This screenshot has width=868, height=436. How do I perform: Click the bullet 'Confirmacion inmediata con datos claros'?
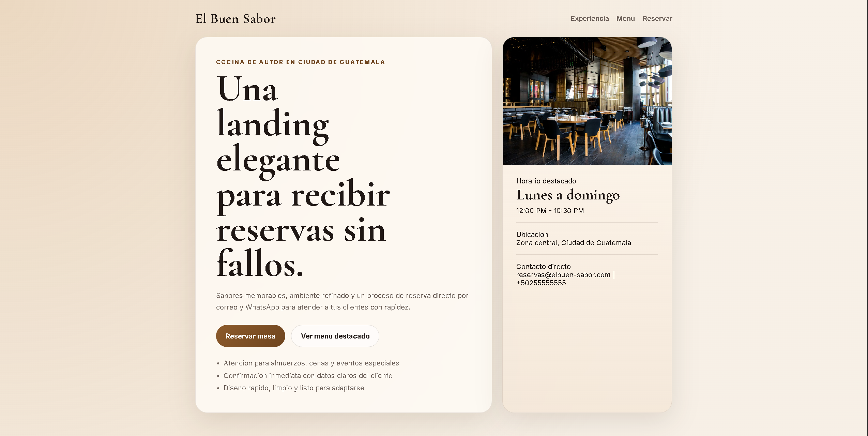[x=308, y=376]
